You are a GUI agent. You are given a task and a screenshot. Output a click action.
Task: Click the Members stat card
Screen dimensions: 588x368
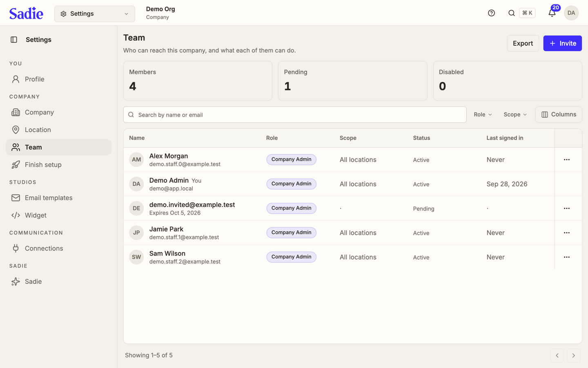(198, 81)
